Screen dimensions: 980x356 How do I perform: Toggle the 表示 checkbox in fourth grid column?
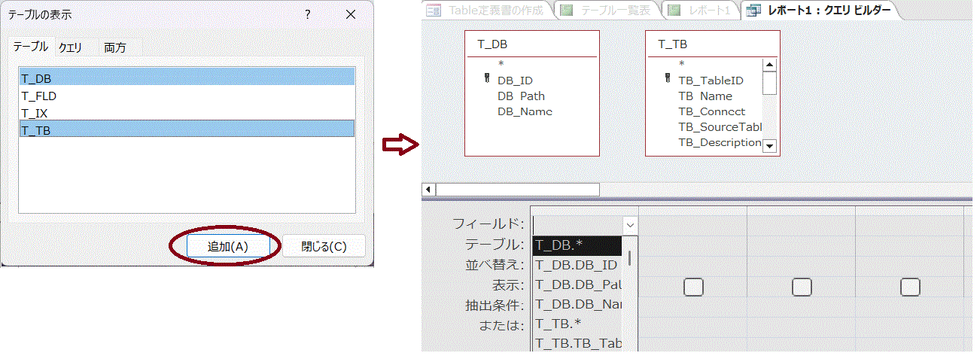coord(910,287)
